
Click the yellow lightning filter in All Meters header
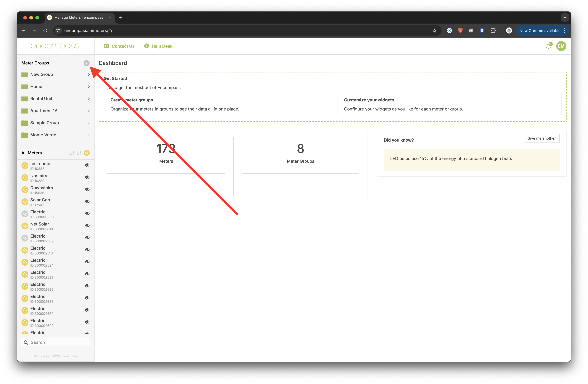tap(87, 153)
